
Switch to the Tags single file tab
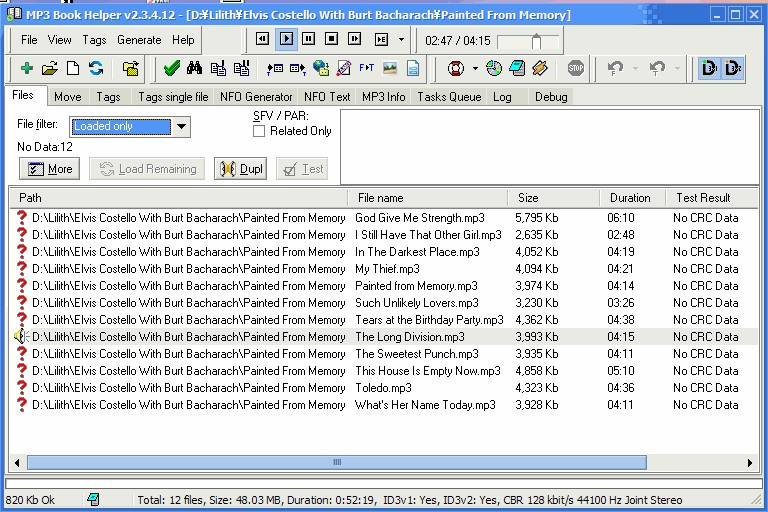tap(173, 97)
